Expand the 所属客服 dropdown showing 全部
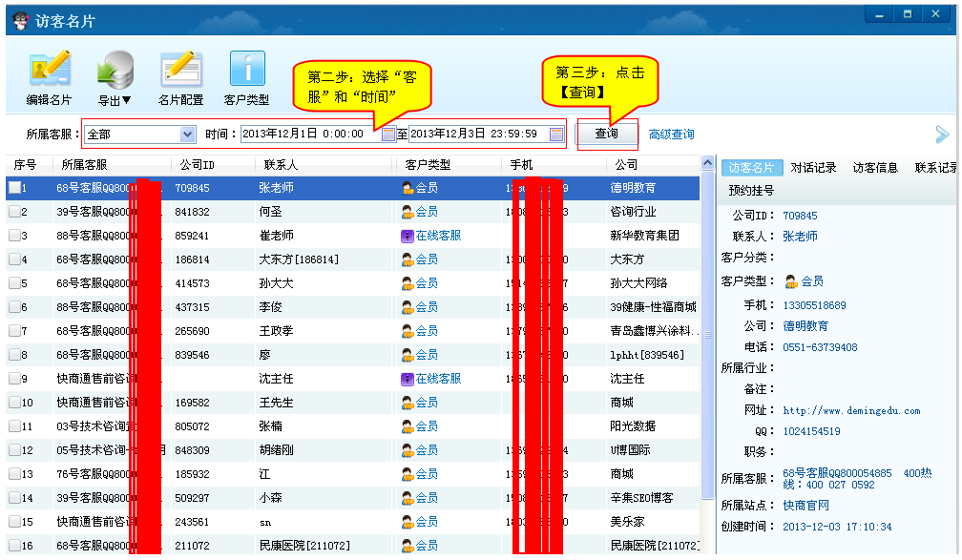The height and width of the screenshot is (560, 962). [187, 135]
